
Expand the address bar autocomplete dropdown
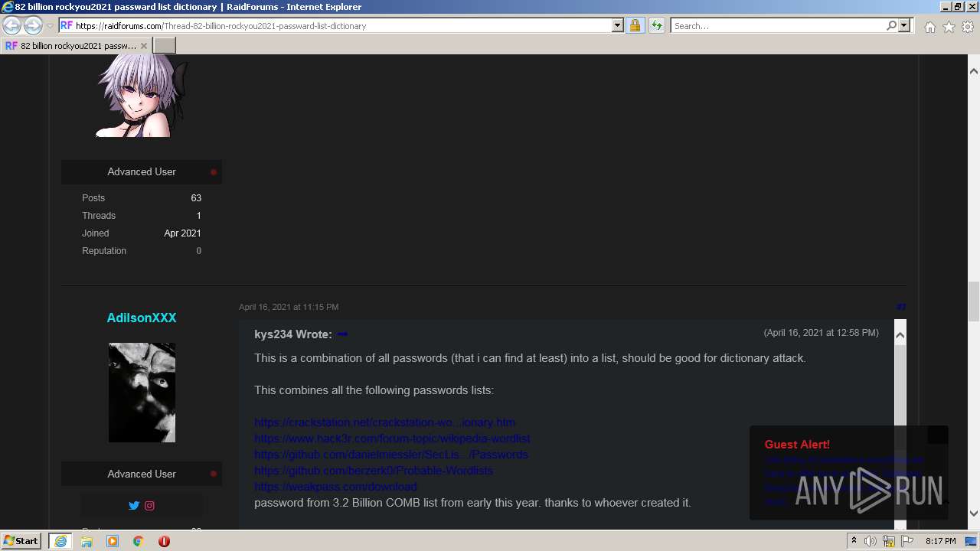pos(618,25)
